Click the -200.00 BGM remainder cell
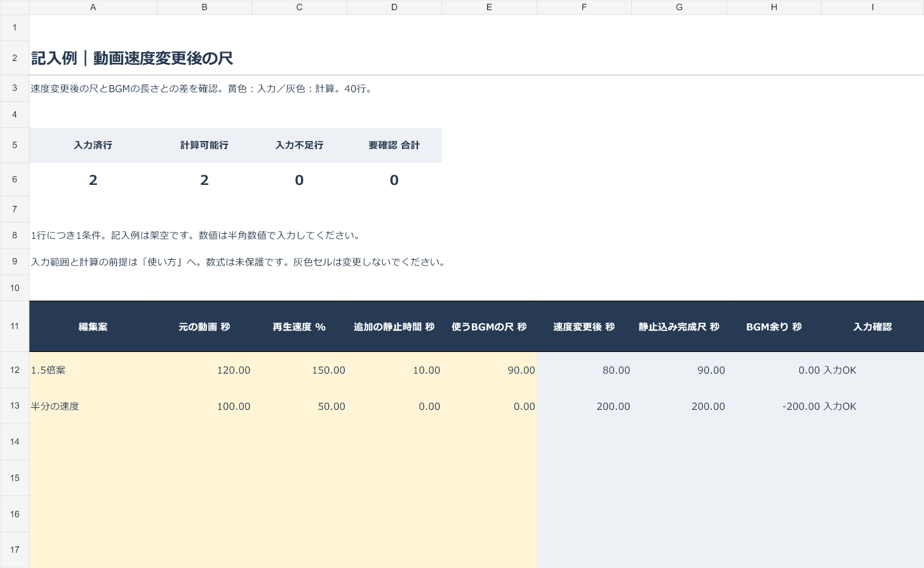 (773, 406)
